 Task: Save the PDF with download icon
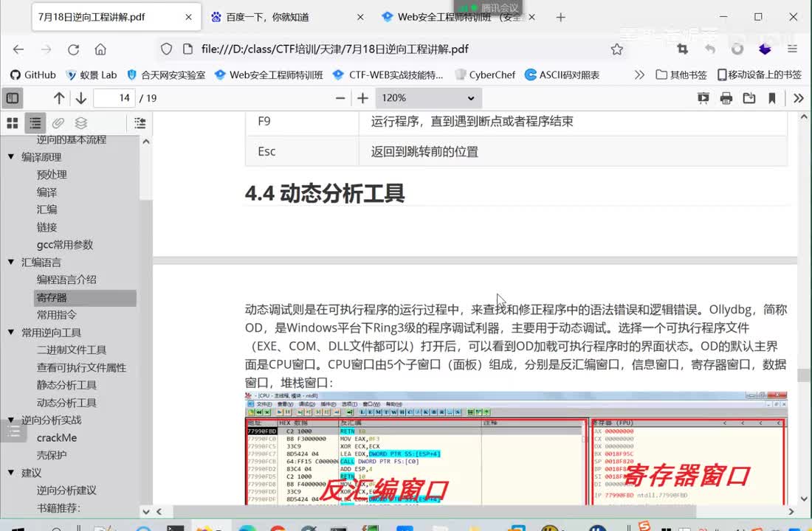coord(749,98)
